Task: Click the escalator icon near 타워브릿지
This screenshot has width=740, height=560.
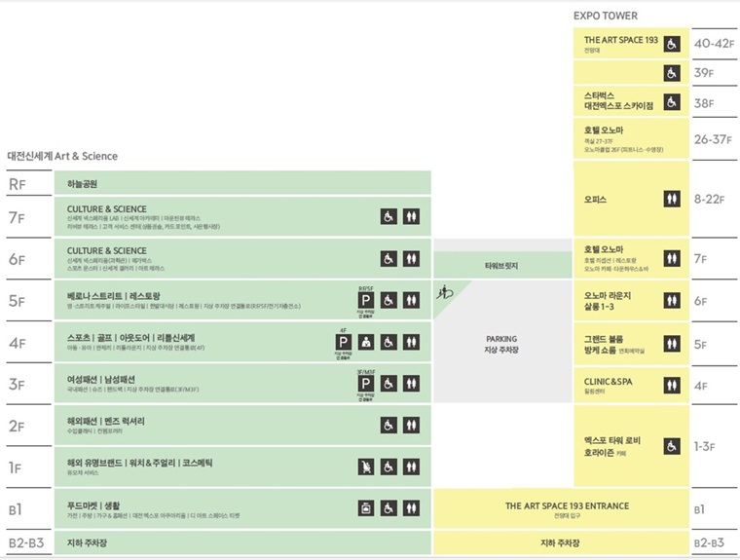Action: click(444, 293)
